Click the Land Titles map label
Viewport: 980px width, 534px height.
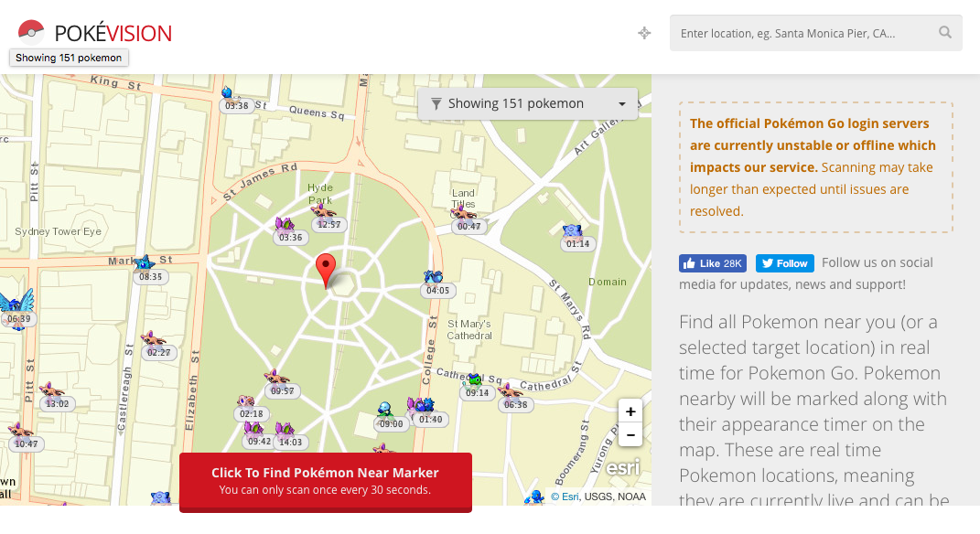tap(463, 198)
